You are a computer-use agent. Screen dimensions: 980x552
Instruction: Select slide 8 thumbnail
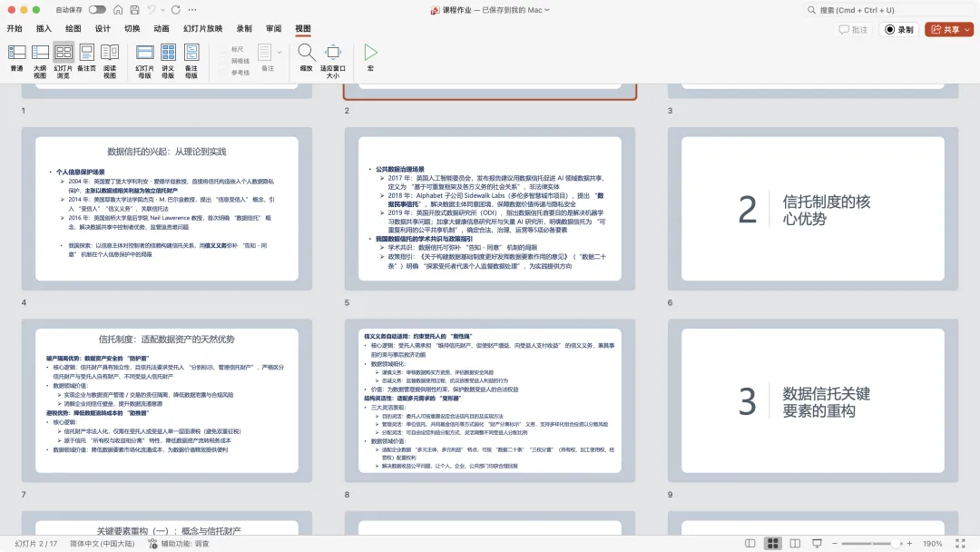[490, 400]
